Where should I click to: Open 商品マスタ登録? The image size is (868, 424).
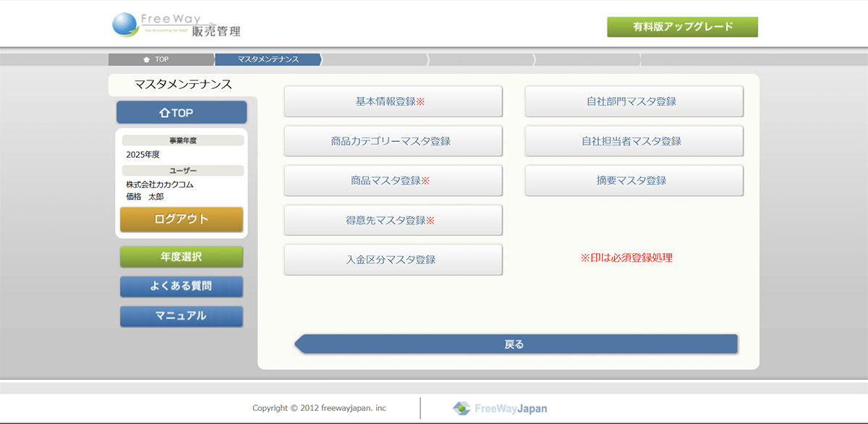click(393, 181)
